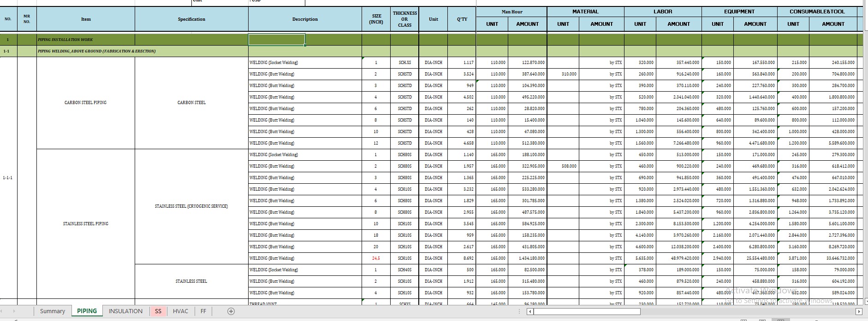Select the STAINLESS STEEL (CRYOGENIC SERVICE) cell
868x321 pixels.
click(x=191, y=206)
